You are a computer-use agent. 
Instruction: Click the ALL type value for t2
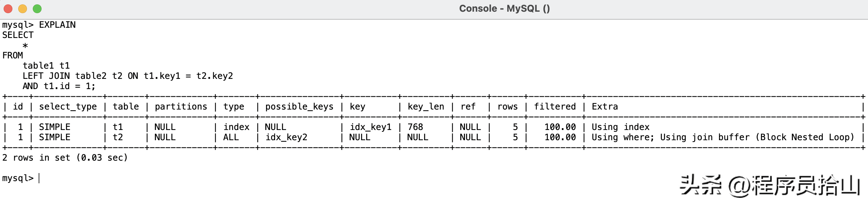click(x=231, y=137)
